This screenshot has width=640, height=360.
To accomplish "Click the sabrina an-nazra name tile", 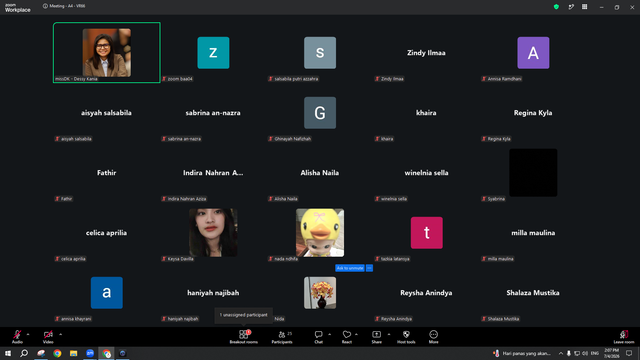I will tap(213, 113).
